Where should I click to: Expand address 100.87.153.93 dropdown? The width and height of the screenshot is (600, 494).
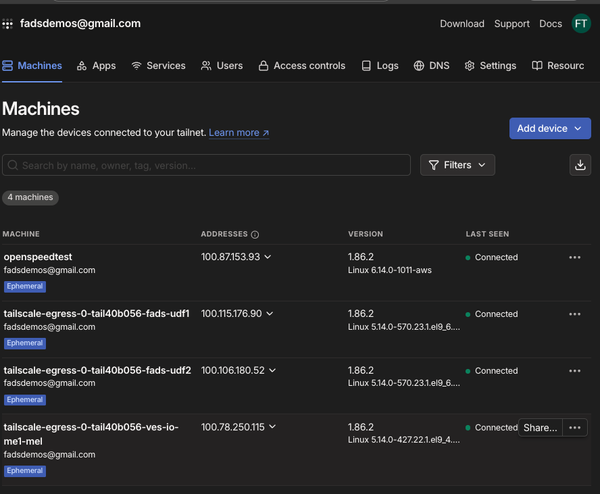268,257
